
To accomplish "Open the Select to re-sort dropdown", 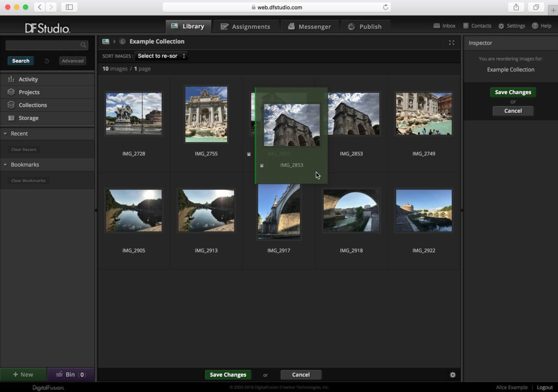I will pyautogui.click(x=160, y=56).
